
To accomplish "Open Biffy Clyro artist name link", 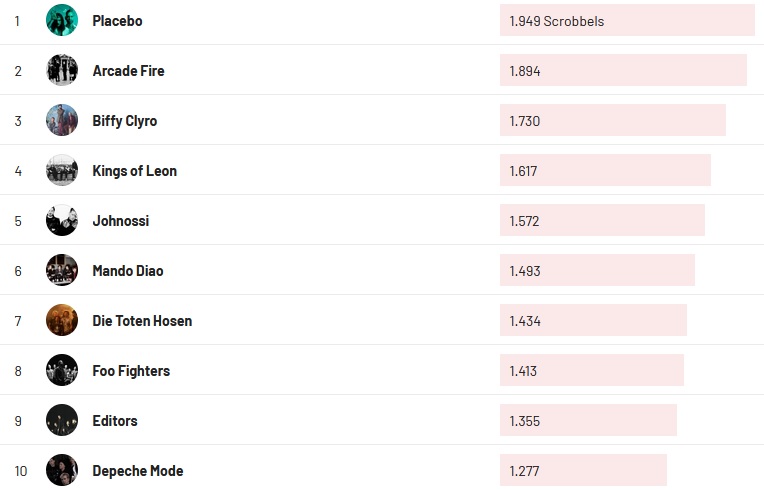I will [x=124, y=121].
